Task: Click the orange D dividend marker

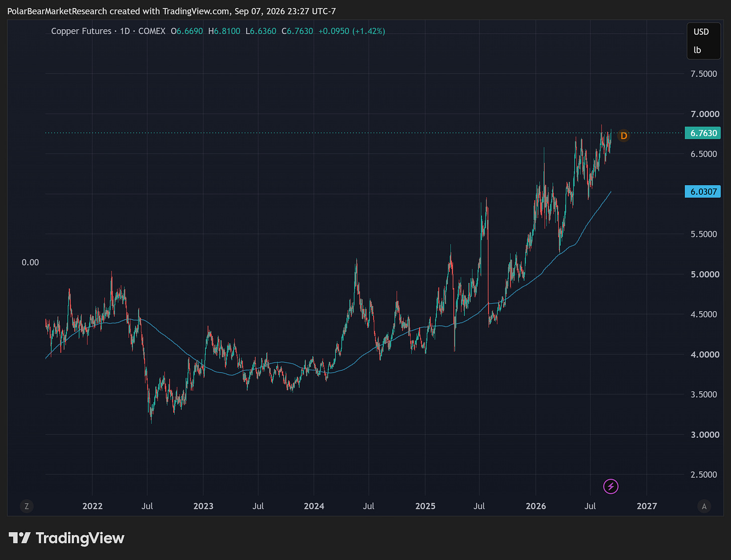Action: 624,135
